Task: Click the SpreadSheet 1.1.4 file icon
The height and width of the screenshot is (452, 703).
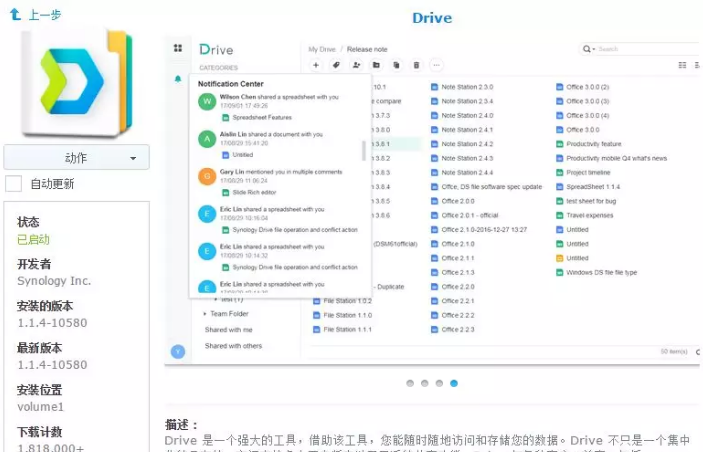Action: [x=560, y=187]
